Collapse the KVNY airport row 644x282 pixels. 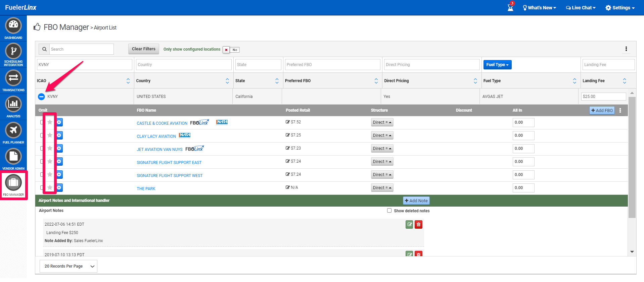(x=41, y=97)
